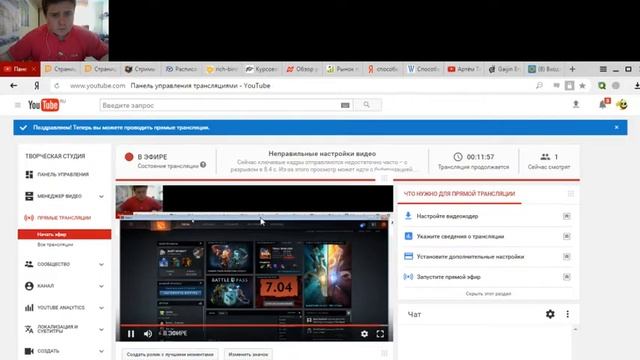Screen dimensions: 640x360
Task: Click the Изменить значок button
Action: tap(248, 354)
